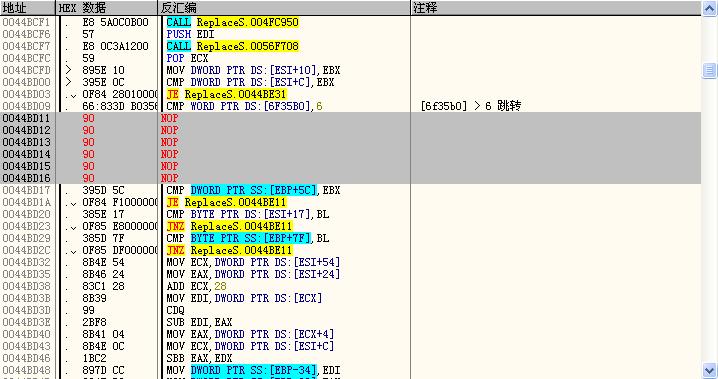This screenshot has height=379, width=718.
Task: Select CMP WORD PTR DS:[6F35B0],6 line
Action: click(244, 106)
